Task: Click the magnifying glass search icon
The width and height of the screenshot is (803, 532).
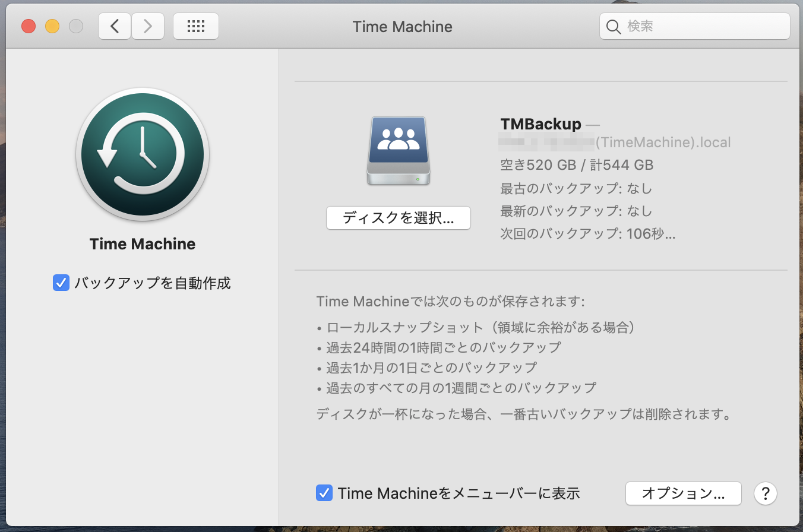Action: [614, 27]
